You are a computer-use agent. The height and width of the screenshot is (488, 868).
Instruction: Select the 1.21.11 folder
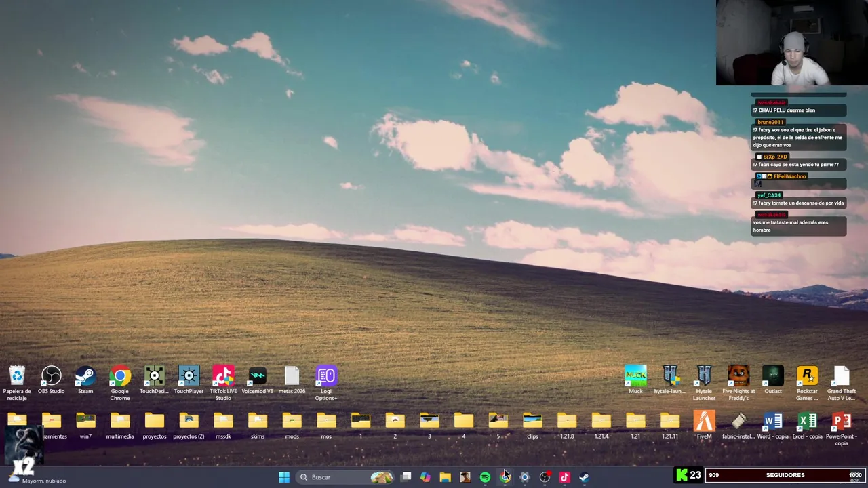(x=670, y=426)
